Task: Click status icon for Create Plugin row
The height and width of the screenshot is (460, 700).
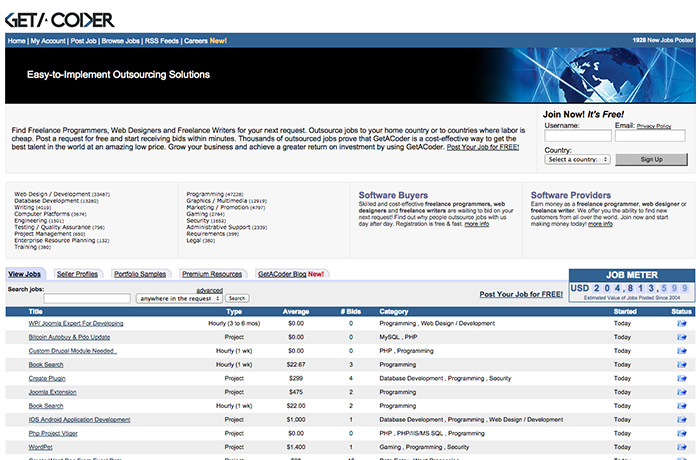Action: pos(681,378)
